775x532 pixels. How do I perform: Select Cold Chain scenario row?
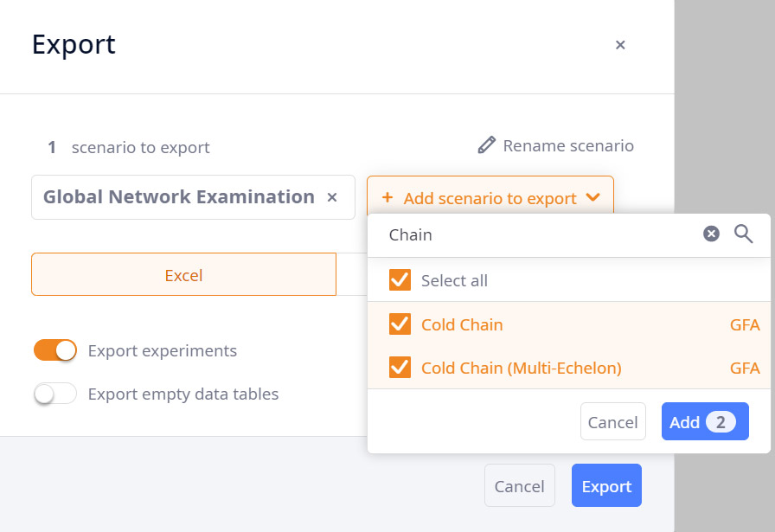tap(569, 324)
